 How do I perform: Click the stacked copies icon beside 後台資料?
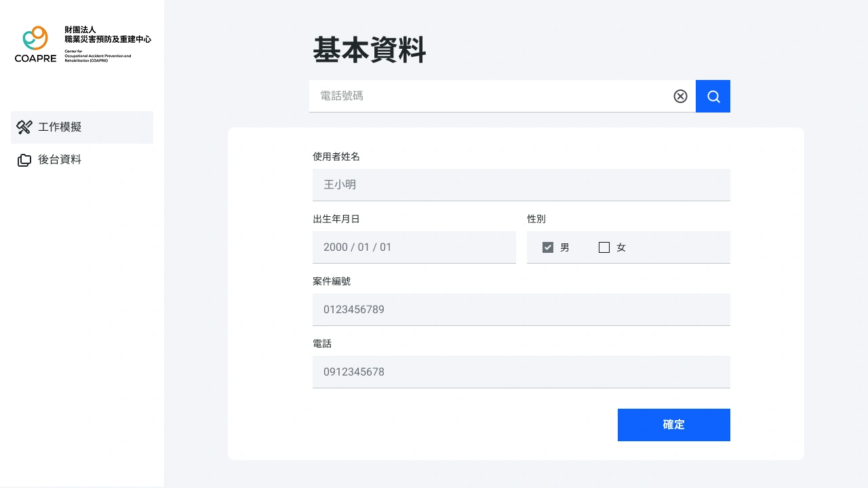click(x=24, y=160)
